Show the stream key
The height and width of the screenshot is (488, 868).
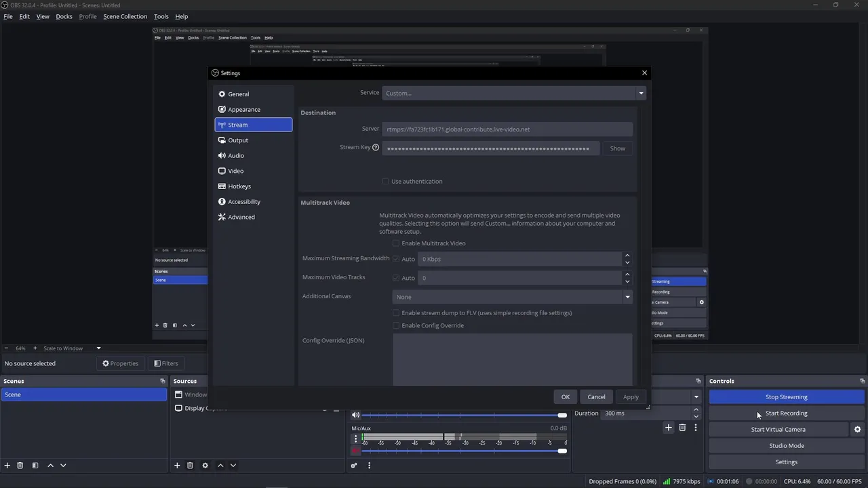click(x=618, y=148)
